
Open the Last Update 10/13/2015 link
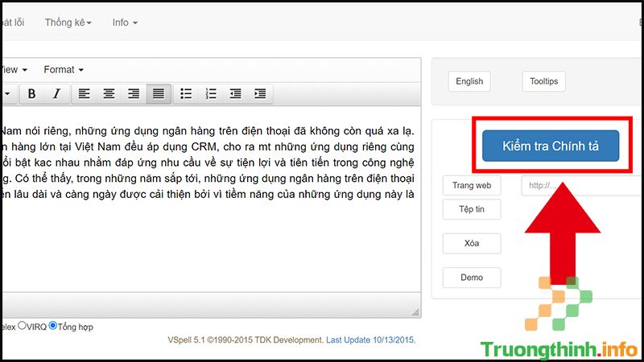370,339
